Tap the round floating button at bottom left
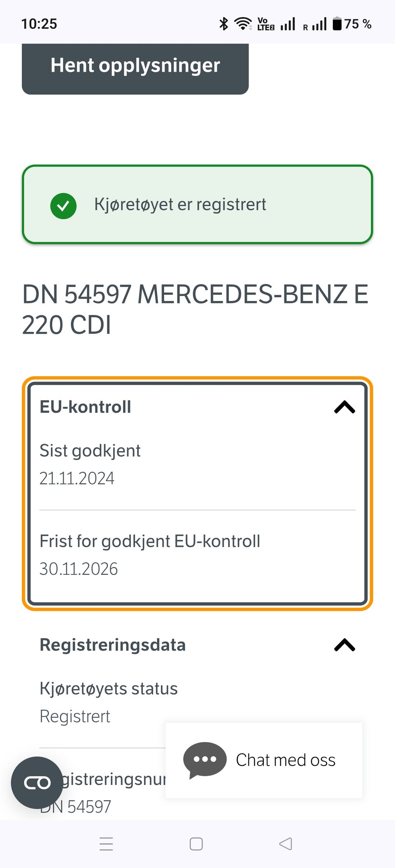The image size is (395, 868). click(37, 782)
